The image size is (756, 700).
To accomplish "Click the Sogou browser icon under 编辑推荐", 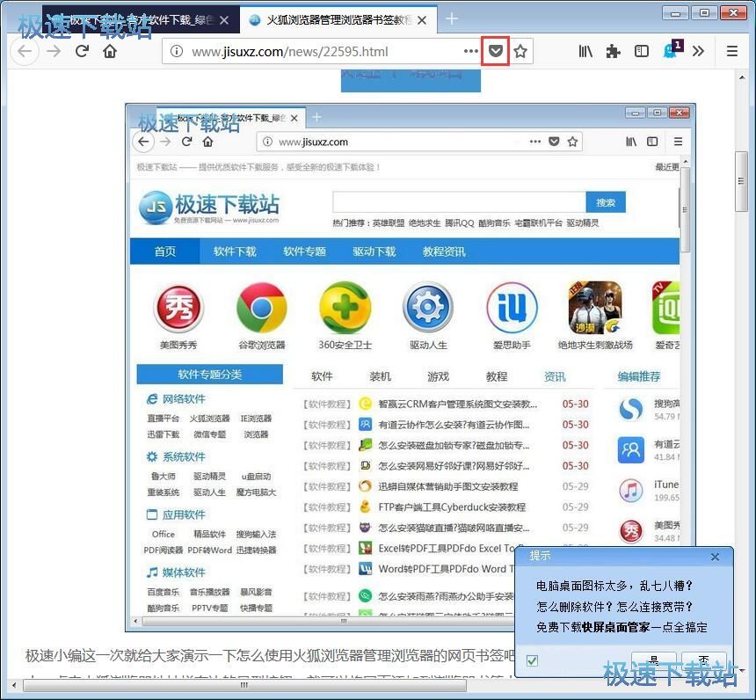I will [x=631, y=410].
